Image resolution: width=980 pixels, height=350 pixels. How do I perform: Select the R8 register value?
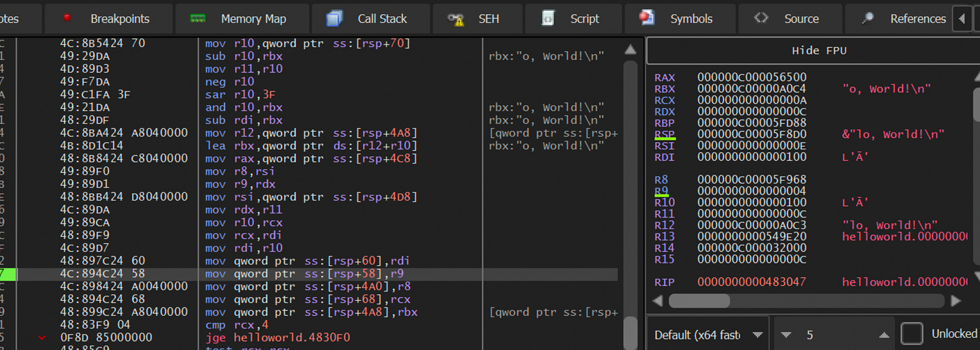point(752,180)
